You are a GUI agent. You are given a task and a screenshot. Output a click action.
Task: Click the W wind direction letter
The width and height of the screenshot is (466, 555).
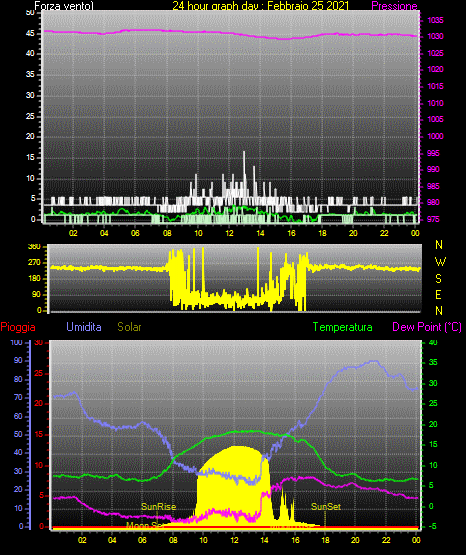point(440,262)
